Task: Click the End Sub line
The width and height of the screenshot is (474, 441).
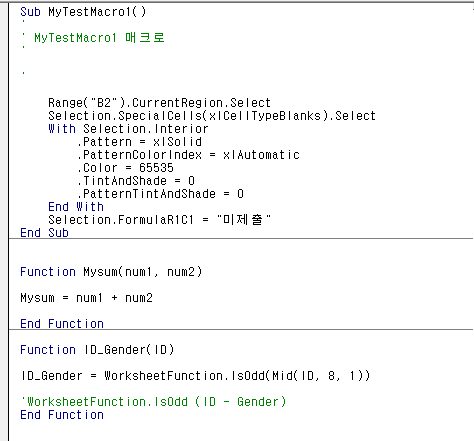Action: [44, 233]
